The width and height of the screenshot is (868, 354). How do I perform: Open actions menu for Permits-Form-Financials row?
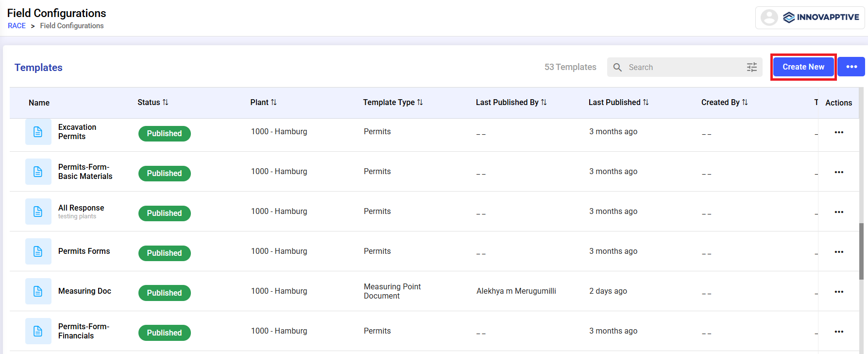pos(838,332)
